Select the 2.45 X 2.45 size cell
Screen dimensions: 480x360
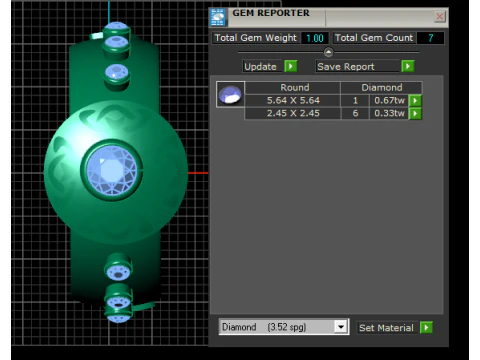293,113
